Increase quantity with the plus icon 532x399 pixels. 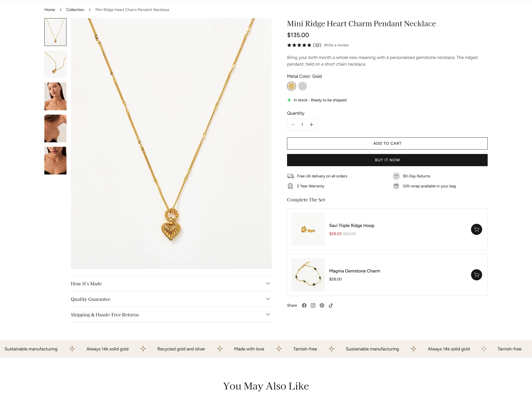pos(311,125)
